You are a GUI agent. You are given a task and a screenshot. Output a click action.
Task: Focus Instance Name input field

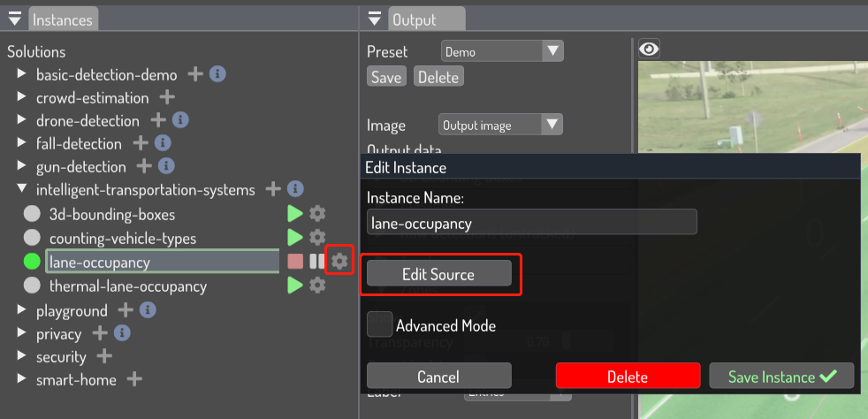click(x=531, y=222)
